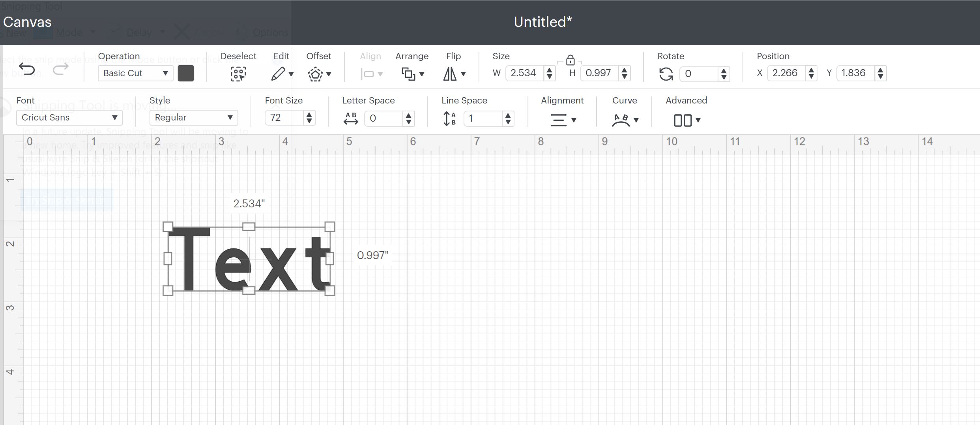Image resolution: width=980 pixels, height=425 pixels.
Task: Increase width using the up stepper
Action: click(549, 70)
